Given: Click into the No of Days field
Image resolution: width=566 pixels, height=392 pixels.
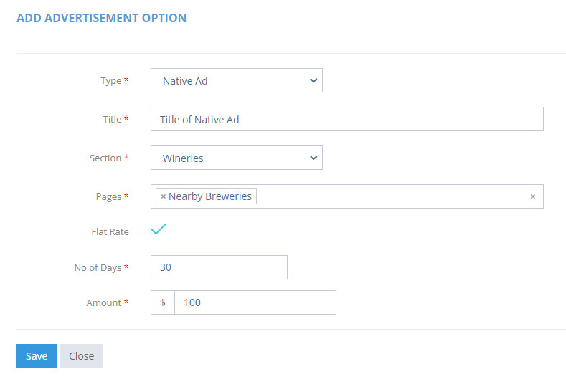Looking at the screenshot, I should coord(219,267).
